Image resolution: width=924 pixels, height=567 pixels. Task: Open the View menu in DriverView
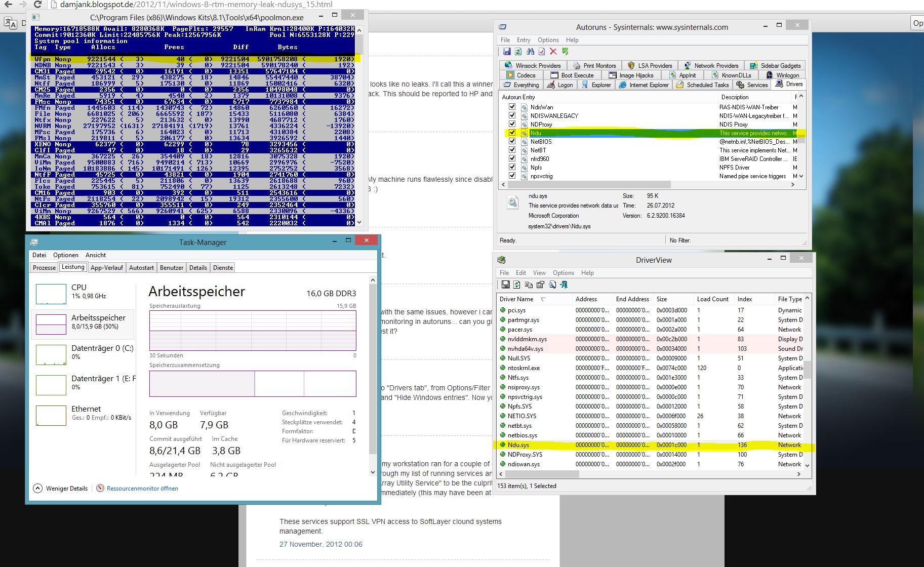pyautogui.click(x=539, y=273)
